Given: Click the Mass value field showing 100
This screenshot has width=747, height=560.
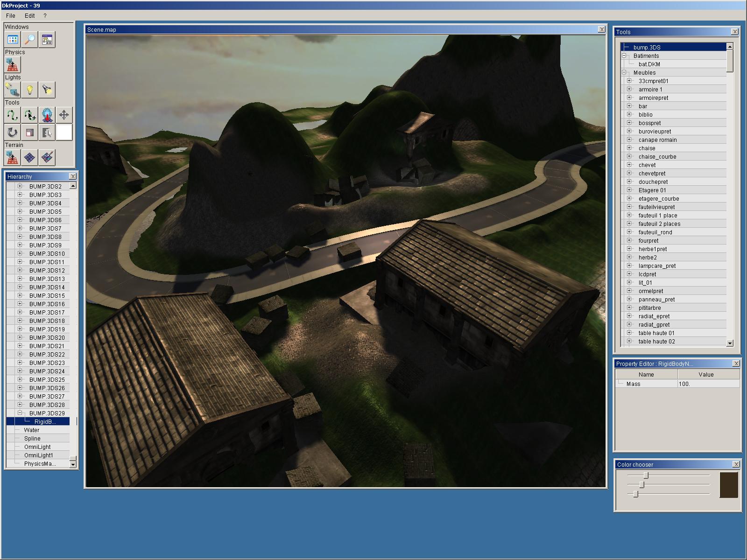Looking at the screenshot, I should (708, 384).
